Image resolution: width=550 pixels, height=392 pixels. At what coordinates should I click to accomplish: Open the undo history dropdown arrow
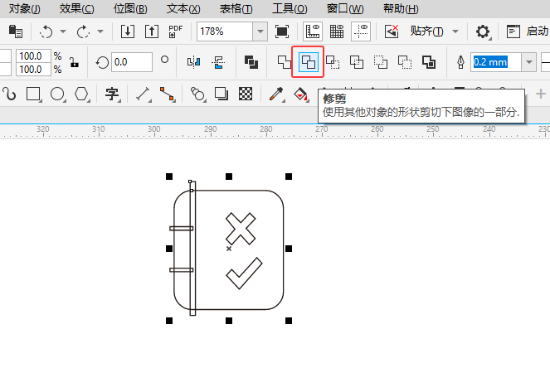coord(63,31)
